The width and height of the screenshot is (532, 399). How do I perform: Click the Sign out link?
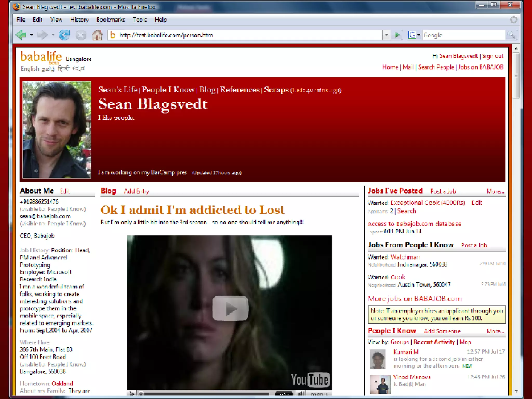pyautogui.click(x=493, y=56)
